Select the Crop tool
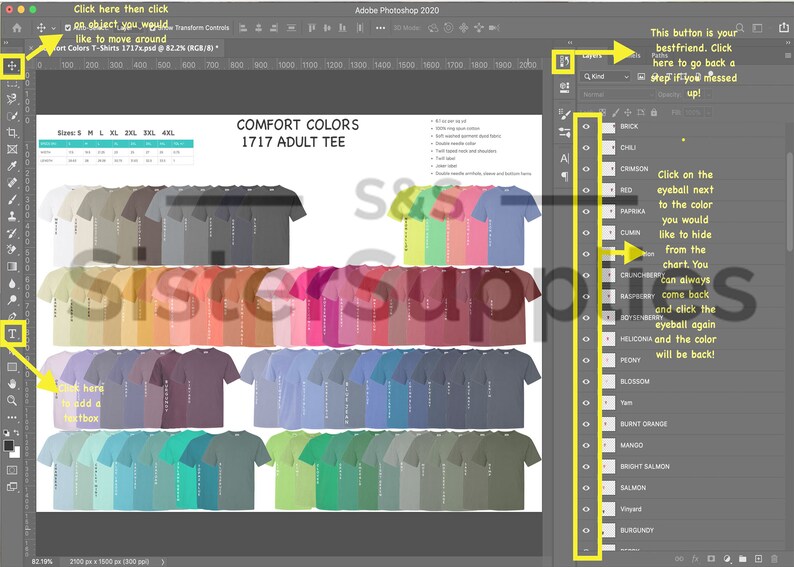 [x=12, y=133]
